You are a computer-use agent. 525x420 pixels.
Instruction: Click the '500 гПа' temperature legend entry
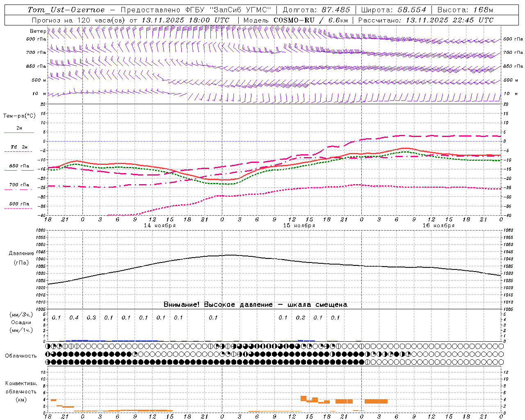[19, 203]
